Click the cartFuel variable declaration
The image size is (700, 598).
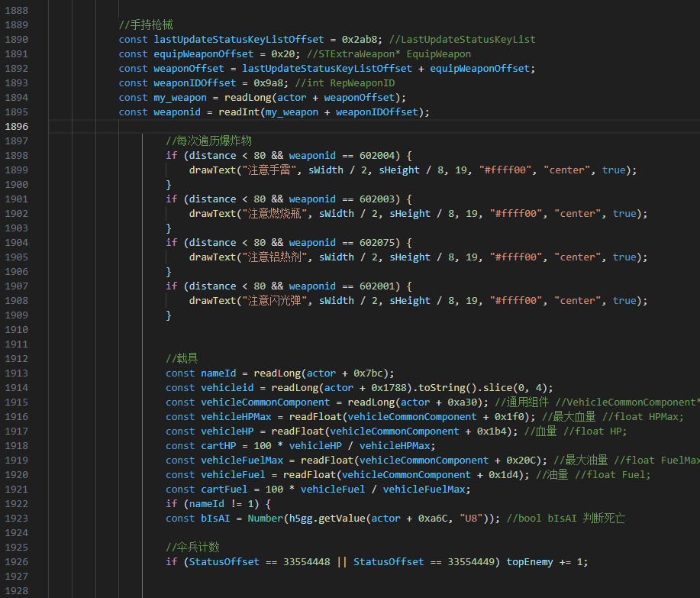(224, 490)
